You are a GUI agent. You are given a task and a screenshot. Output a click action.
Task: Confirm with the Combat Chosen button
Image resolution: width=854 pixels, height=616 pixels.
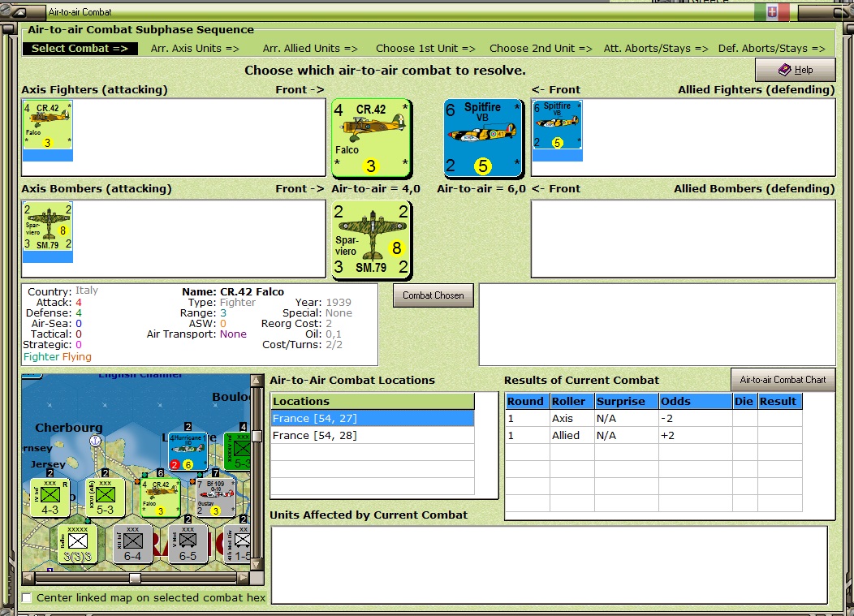[x=433, y=295]
